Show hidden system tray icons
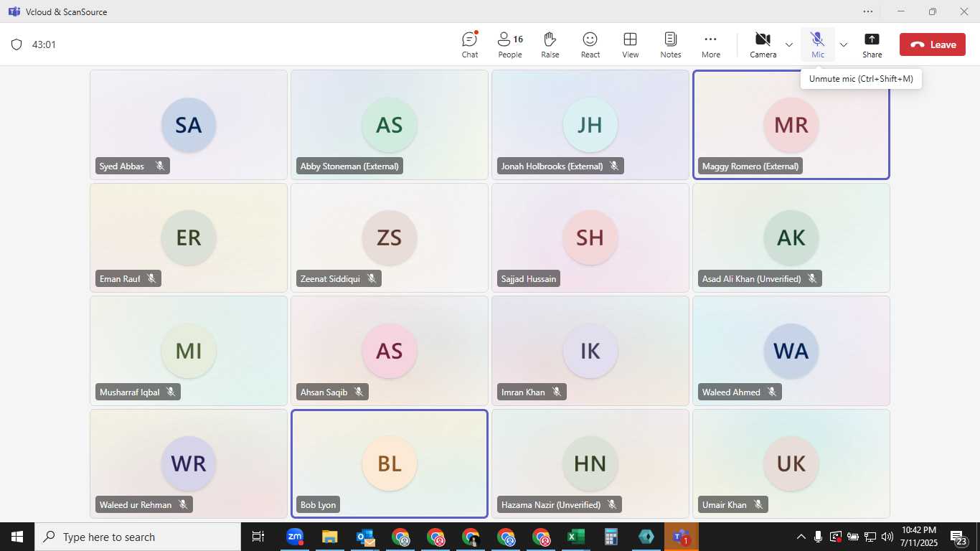980x551 pixels. 801,537
